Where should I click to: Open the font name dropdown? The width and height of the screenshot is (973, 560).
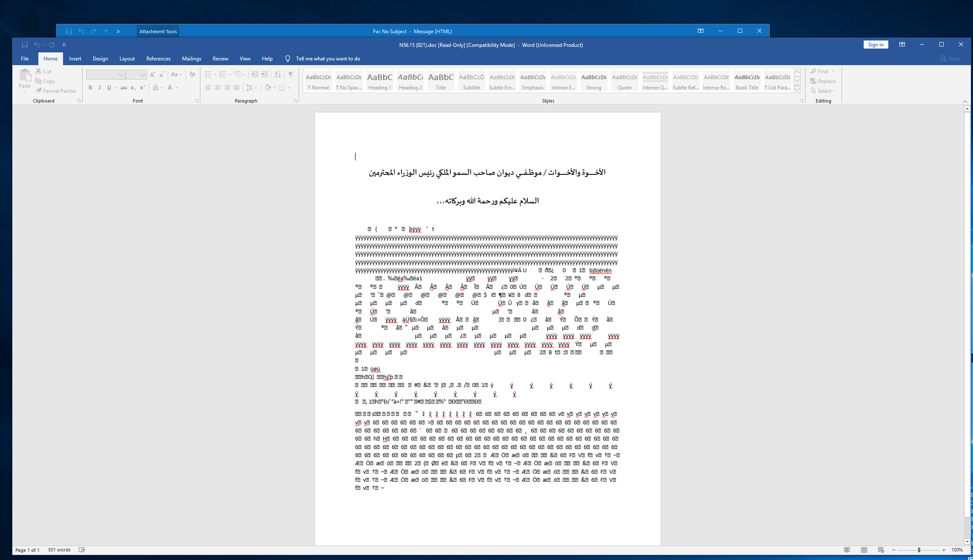click(x=121, y=75)
